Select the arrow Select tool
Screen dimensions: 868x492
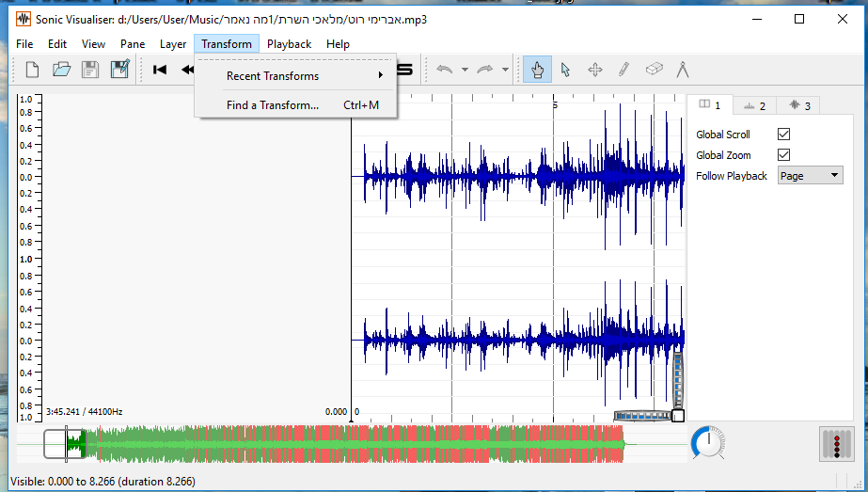tap(565, 70)
